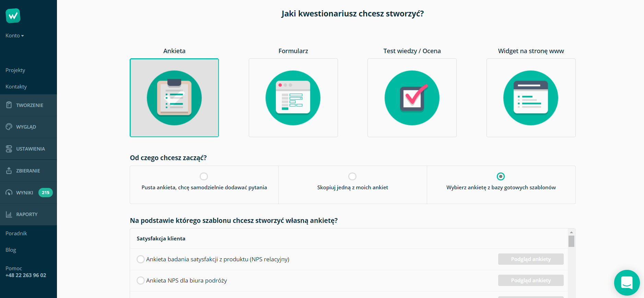Select the Widget na stronę www icon
644x298 pixels.
point(531,98)
